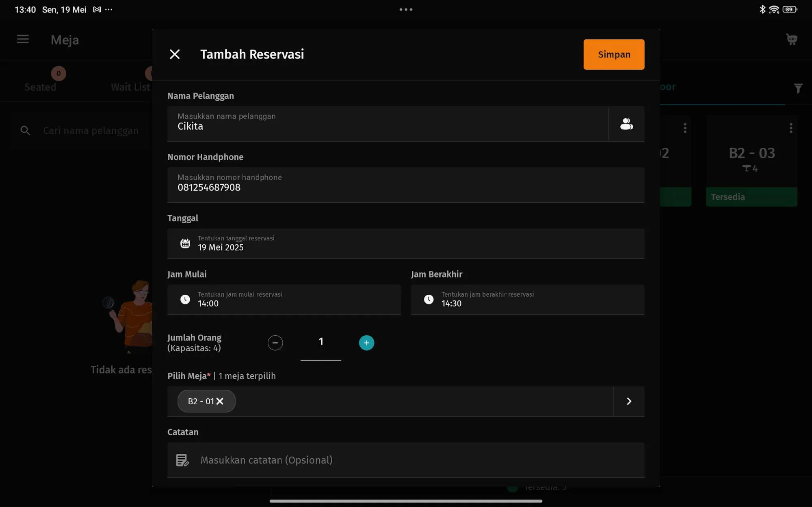
Task: Tap Bluetooth icon in status bar
Action: tap(762, 9)
